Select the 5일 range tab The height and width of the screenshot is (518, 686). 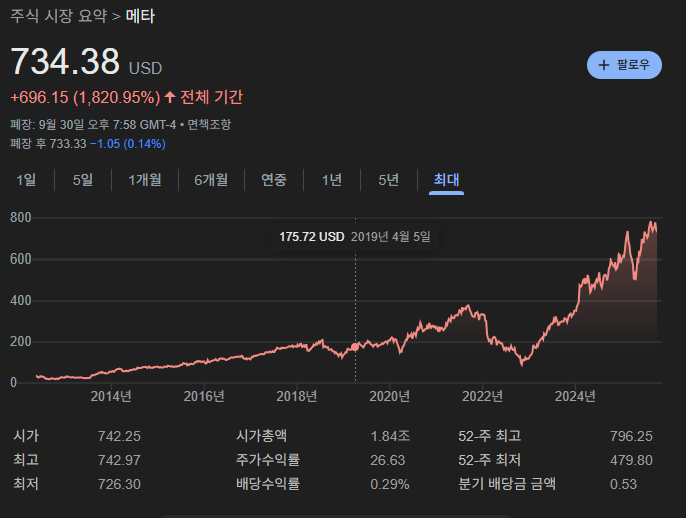pyautogui.click(x=83, y=180)
